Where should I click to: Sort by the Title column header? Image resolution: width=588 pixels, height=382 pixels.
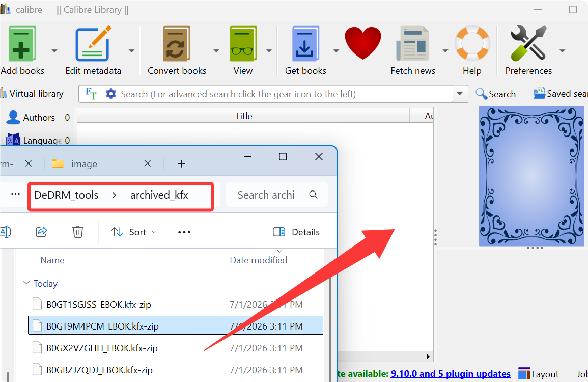(x=243, y=116)
